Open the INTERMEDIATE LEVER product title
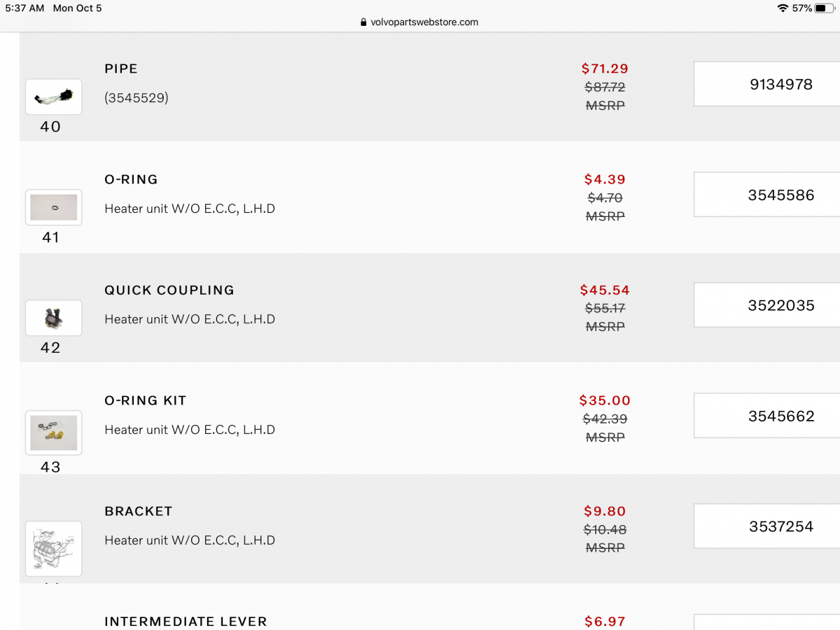Image resolution: width=840 pixels, height=630 pixels. (x=185, y=621)
